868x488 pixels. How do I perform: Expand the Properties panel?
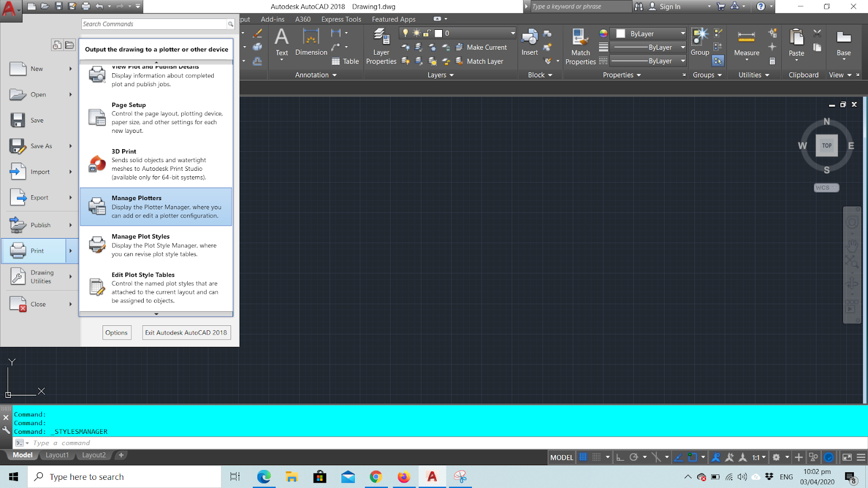(x=622, y=75)
